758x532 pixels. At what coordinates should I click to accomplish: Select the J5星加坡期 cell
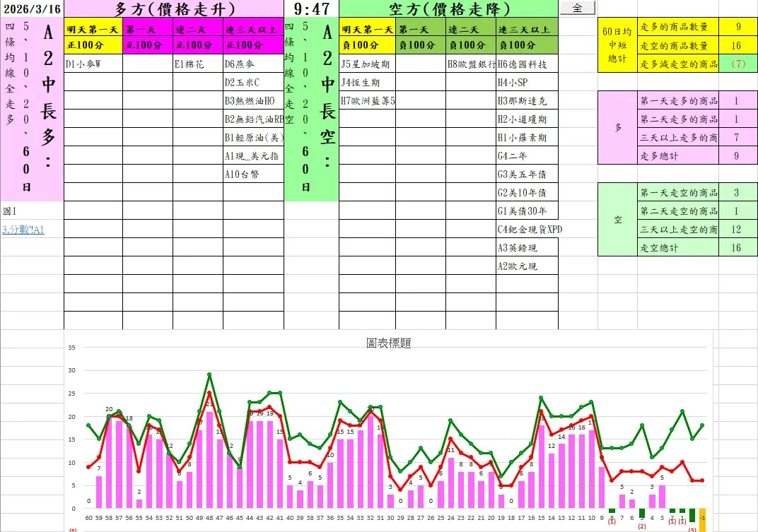pos(366,64)
